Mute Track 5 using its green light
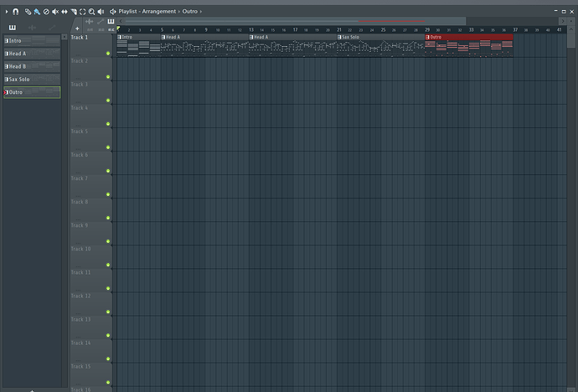 click(108, 147)
